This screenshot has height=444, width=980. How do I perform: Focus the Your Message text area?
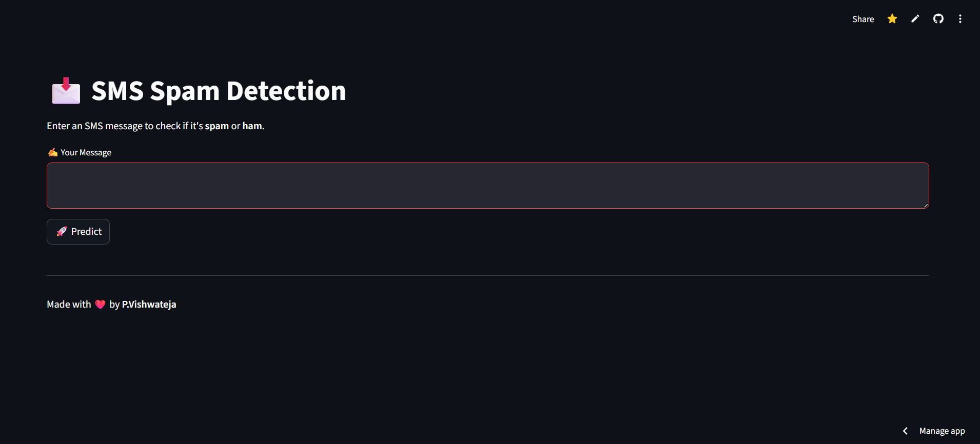click(x=487, y=186)
